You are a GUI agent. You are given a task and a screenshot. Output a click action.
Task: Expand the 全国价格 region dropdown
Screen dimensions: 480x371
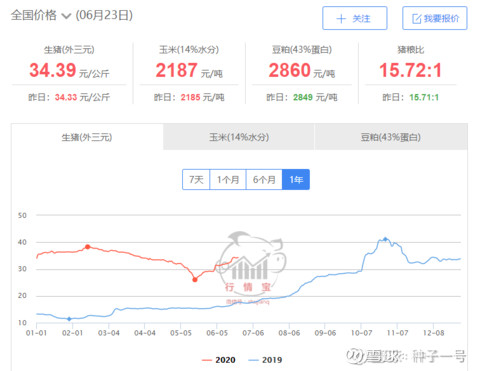click(x=41, y=15)
